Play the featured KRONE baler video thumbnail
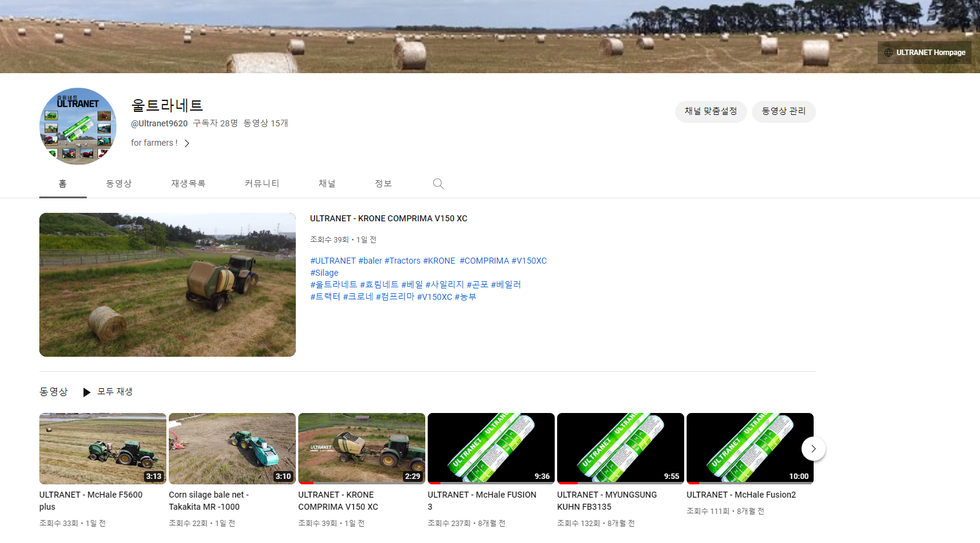Viewport: 980px width, 543px height. (x=168, y=285)
